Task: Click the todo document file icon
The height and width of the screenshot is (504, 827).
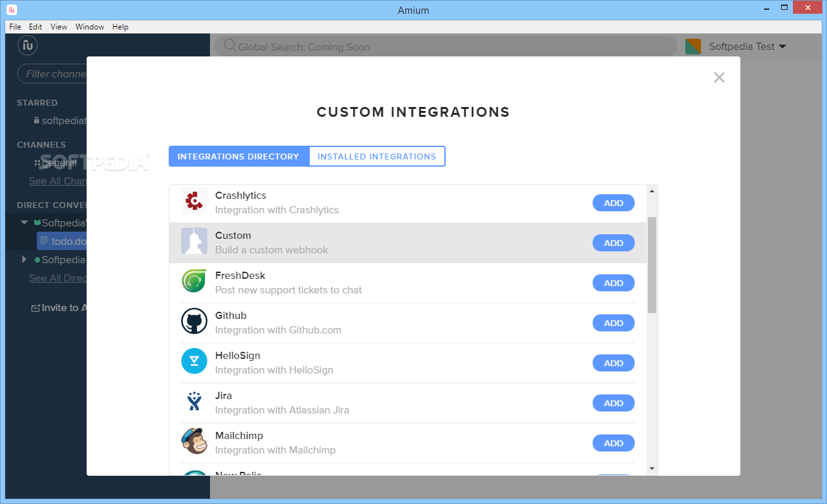Action: pos(45,241)
